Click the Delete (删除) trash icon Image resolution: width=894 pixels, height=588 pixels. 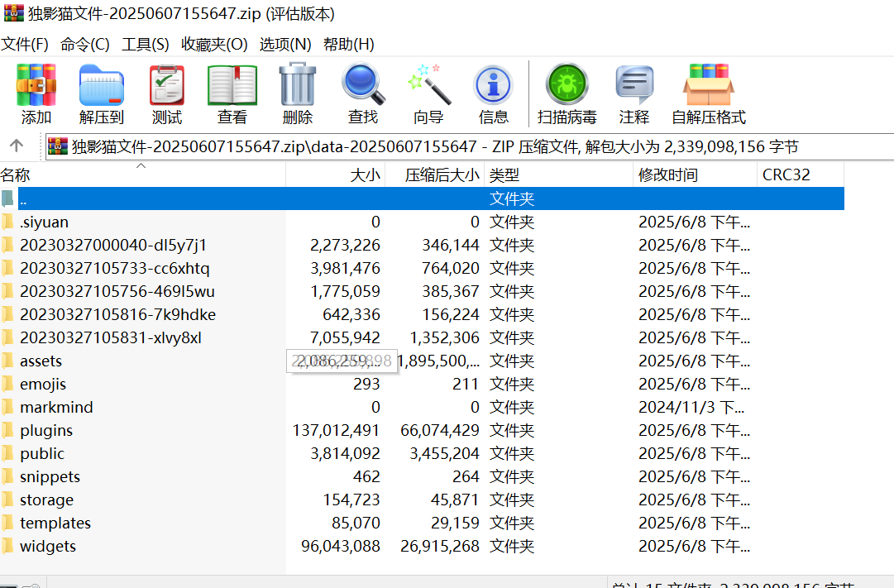pyautogui.click(x=297, y=85)
